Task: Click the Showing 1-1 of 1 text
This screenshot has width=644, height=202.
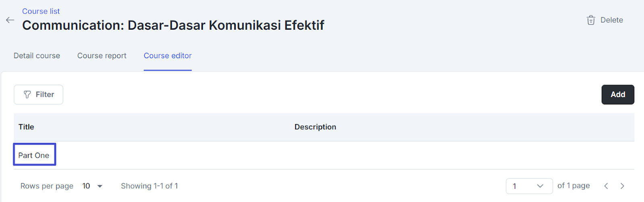Action: click(x=149, y=186)
